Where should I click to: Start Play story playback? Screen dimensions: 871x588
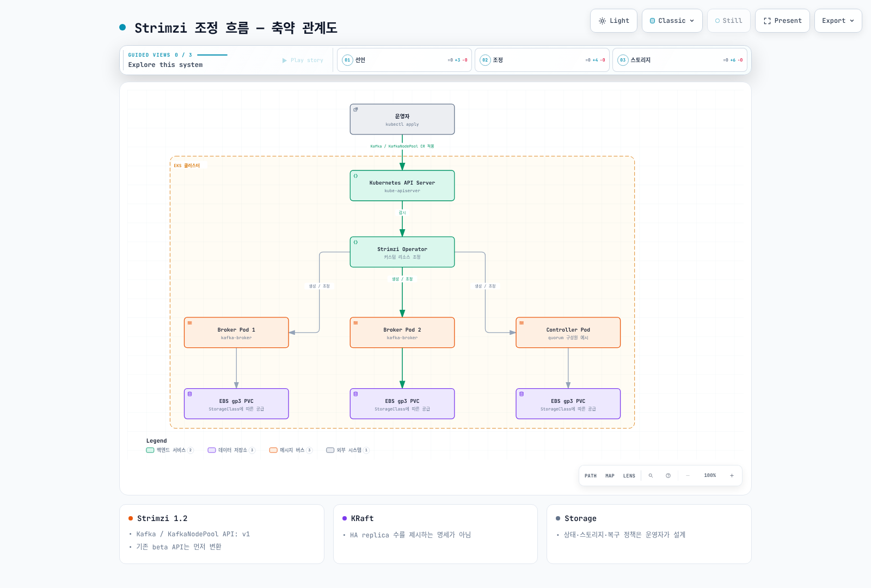pyautogui.click(x=303, y=60)
